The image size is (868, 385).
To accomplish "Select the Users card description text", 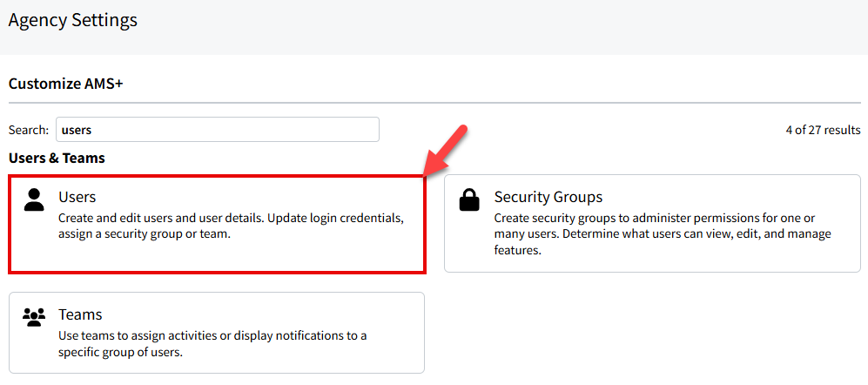I will coord(232,226).
